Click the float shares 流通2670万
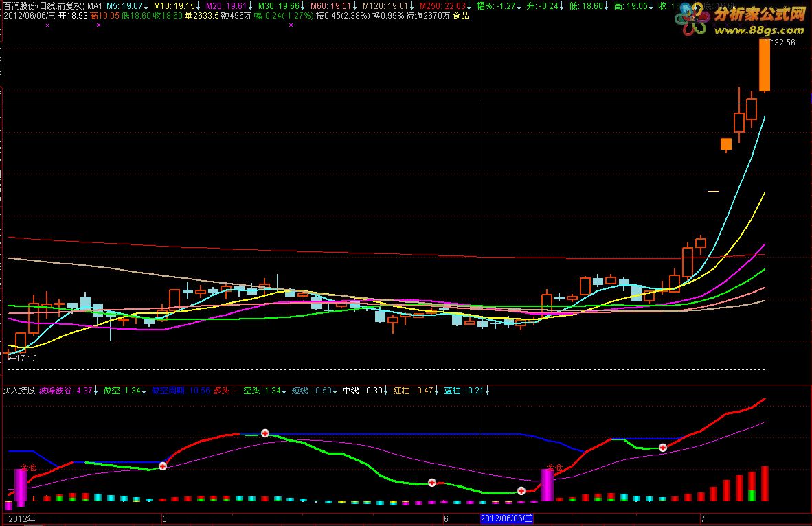This screenshot has height=526, width=812. tap(428, 16)
